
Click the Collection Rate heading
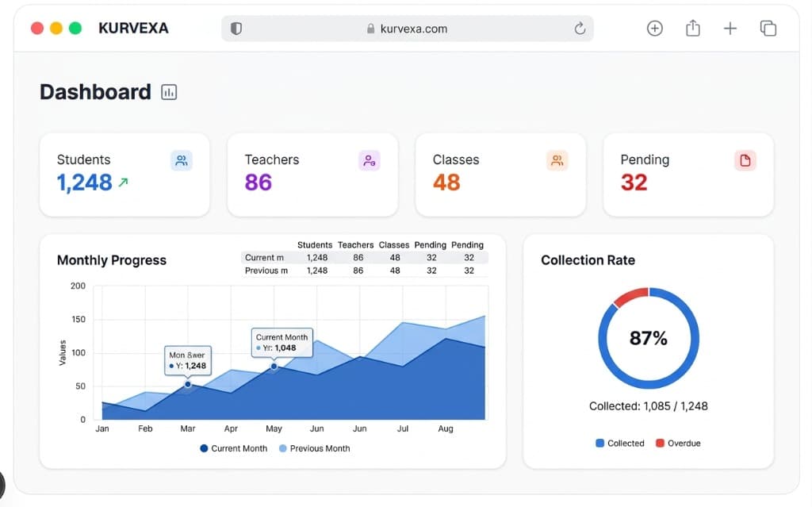(588, 260)
